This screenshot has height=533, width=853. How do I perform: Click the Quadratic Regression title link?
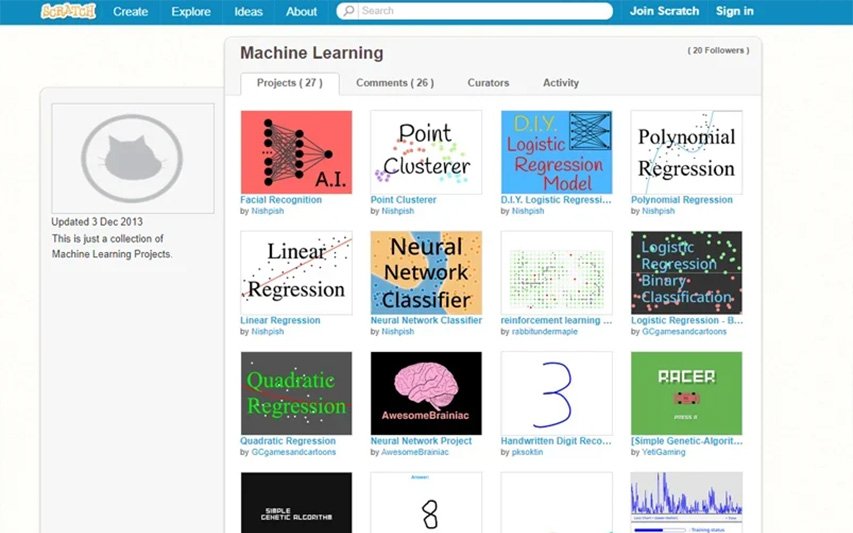tap(288, 441)
